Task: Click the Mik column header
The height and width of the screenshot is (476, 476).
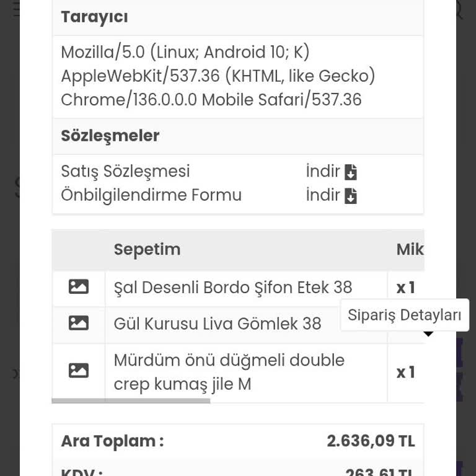Action: [410, 249]
